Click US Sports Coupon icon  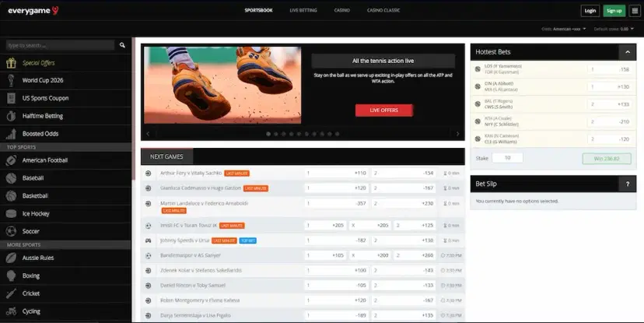(11, 98)
